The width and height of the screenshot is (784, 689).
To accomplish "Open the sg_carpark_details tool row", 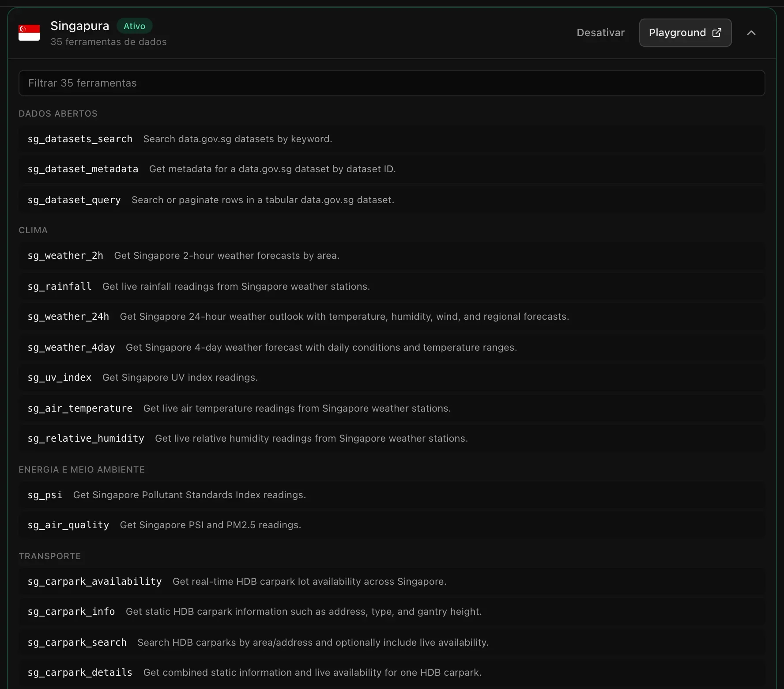I will point(392,673).
